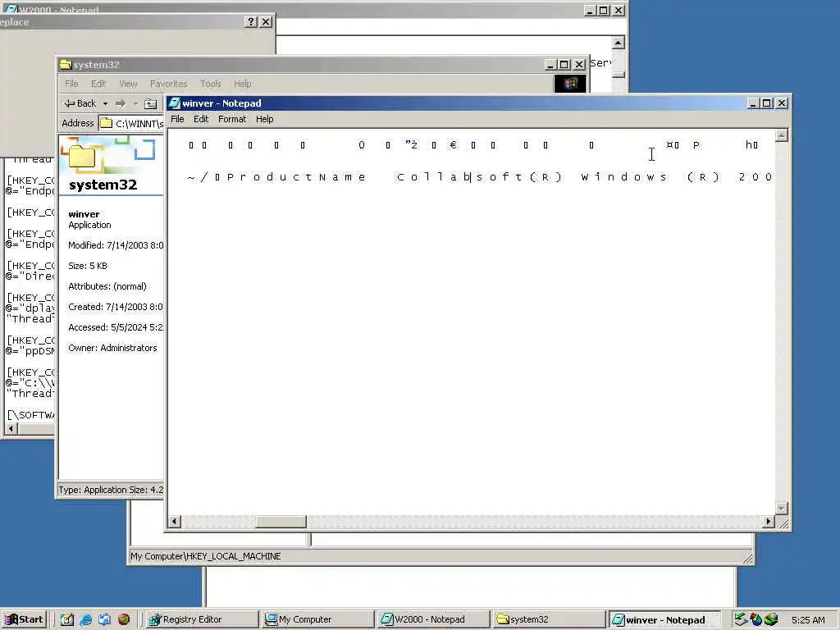Expand the Forward history dropdown arrow
This screenshot has width=840, height=630.
pos(135,103)
